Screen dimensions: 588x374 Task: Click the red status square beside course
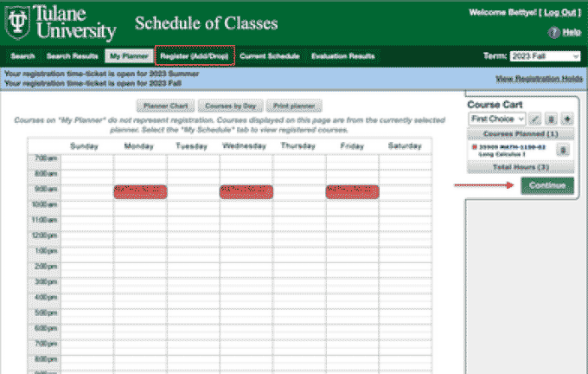tap(474, 147)
